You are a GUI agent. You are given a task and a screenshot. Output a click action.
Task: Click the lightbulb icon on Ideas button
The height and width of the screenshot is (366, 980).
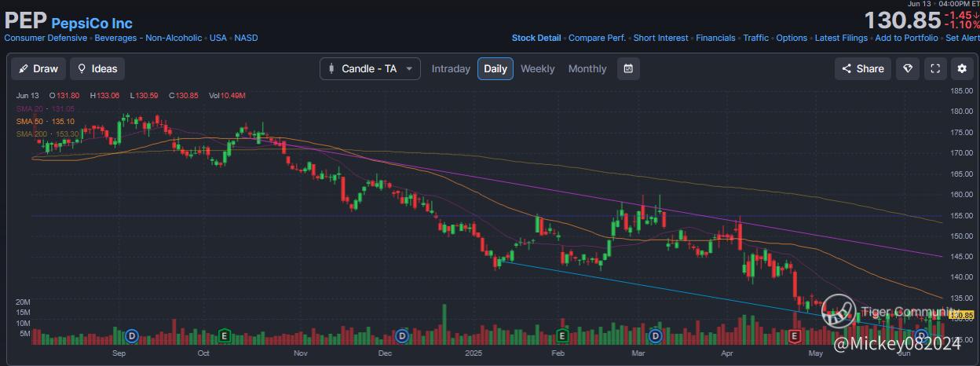click(x=82, y=68)
